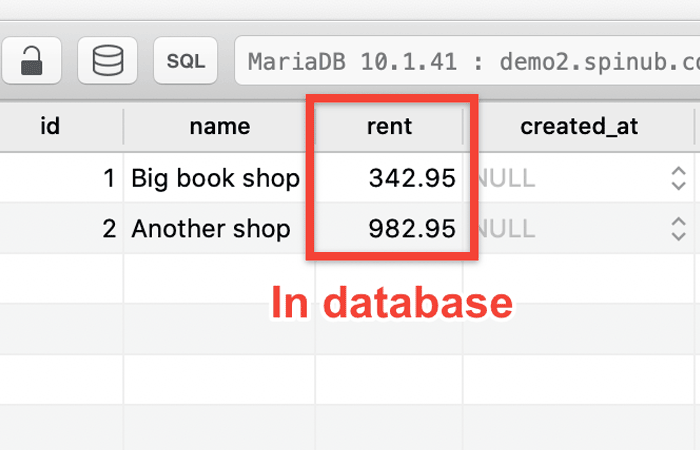
Task: Click the MariaDB 10.1.41 connection info bar
Action: coord(467,61)
